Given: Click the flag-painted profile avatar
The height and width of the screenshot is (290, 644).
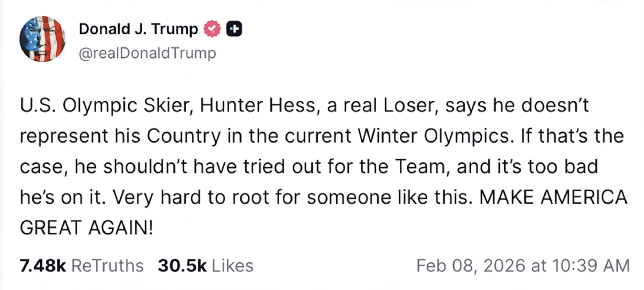Looking at the screenshot, I should click(x=42, y=39).
